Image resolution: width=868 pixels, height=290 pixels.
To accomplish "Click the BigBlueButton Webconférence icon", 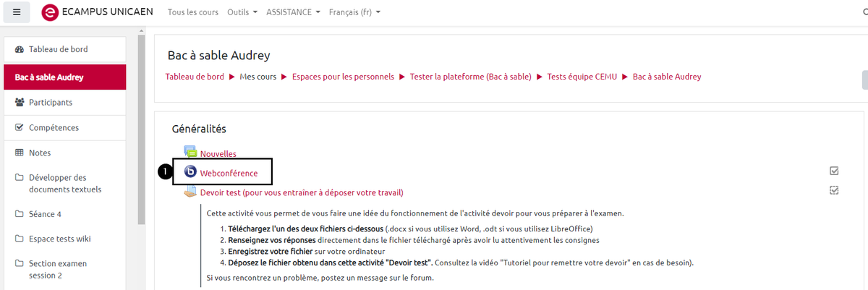I will tap(190, 172).
